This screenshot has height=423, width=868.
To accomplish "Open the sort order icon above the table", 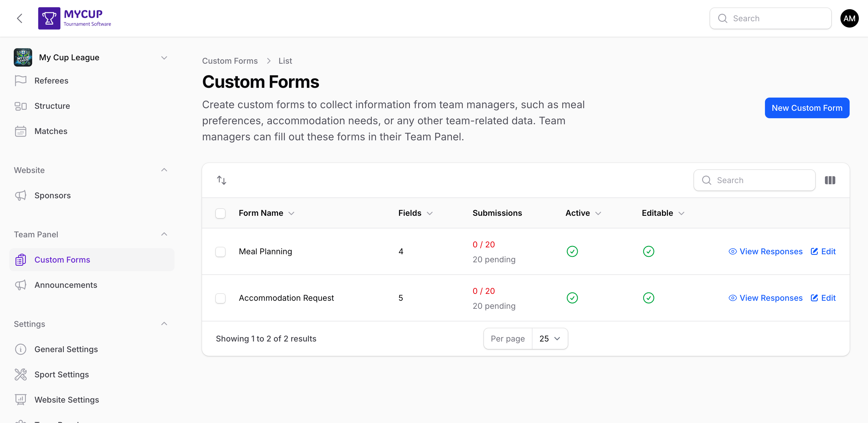I will [x=221, y=180].
